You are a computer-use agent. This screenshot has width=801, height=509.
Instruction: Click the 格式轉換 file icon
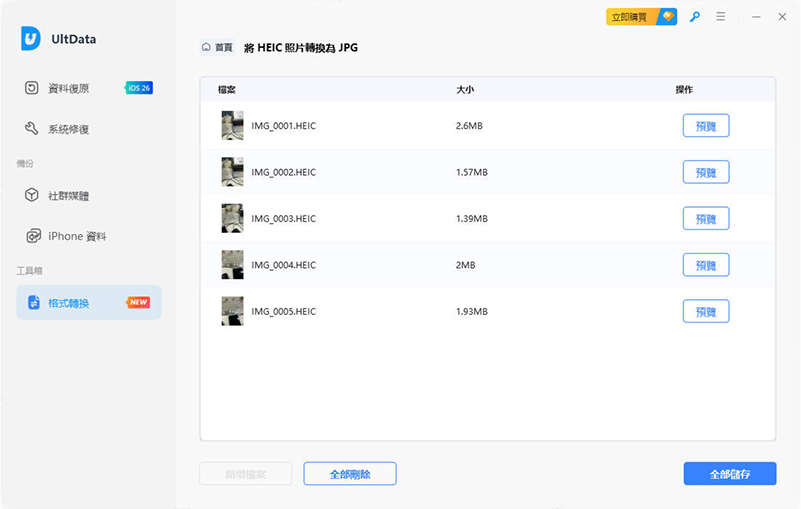(x=34, y=303)
